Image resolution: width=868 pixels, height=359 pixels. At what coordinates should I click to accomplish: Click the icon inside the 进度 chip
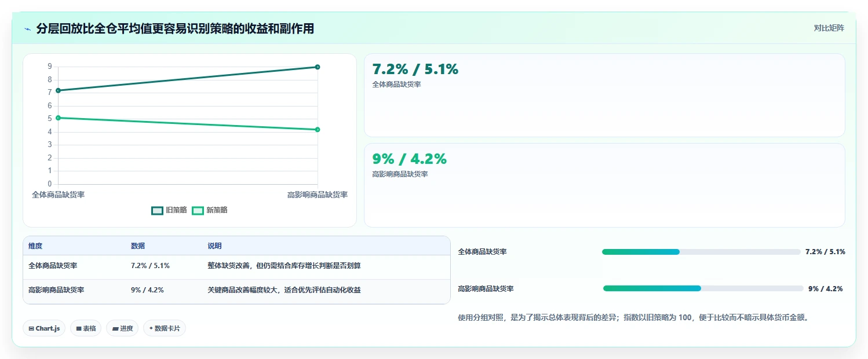click(115, 328)
